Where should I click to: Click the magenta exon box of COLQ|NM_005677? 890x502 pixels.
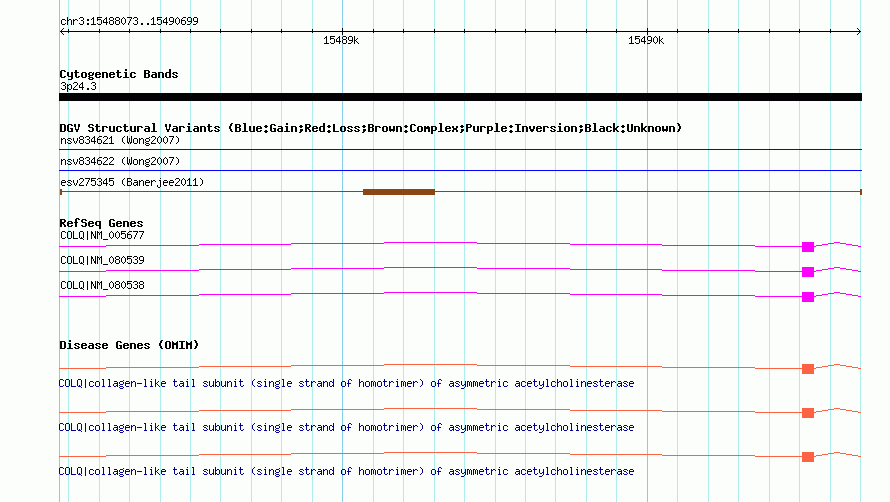(808, 246)
